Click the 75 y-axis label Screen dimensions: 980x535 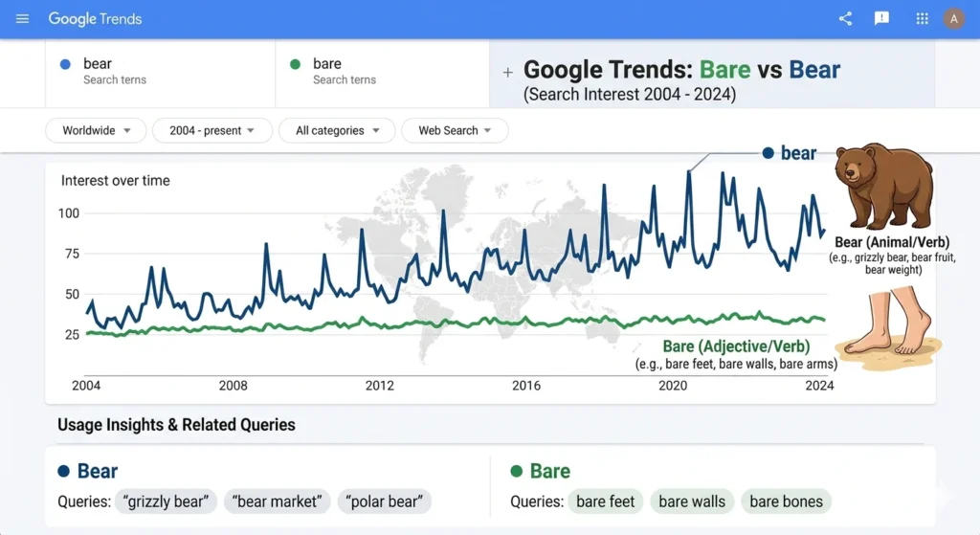(72, 254)
